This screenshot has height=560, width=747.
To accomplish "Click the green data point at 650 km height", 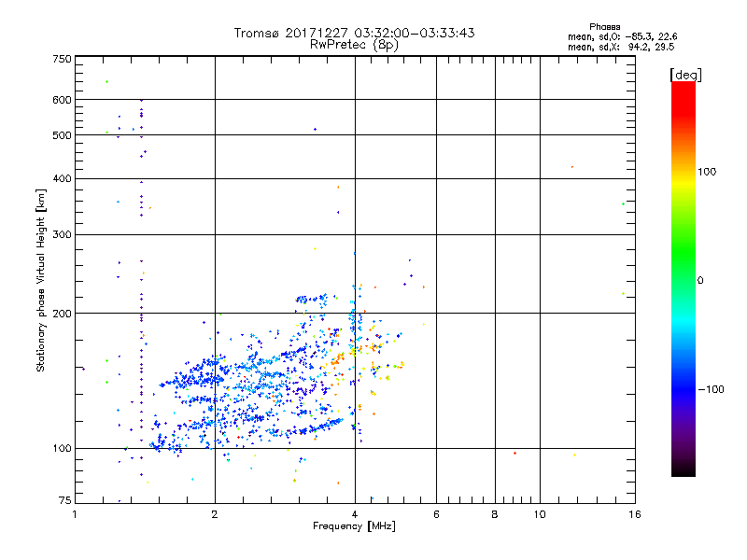I will (x=106, y=81).
